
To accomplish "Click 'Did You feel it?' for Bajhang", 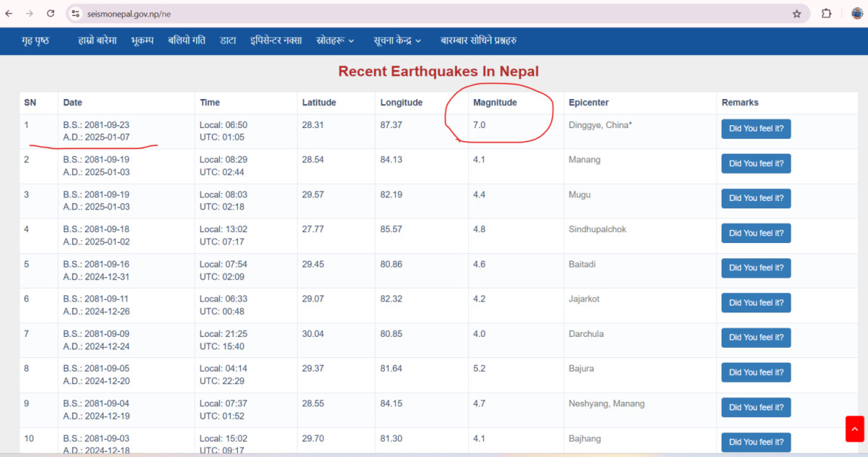I will pos(756,442).
